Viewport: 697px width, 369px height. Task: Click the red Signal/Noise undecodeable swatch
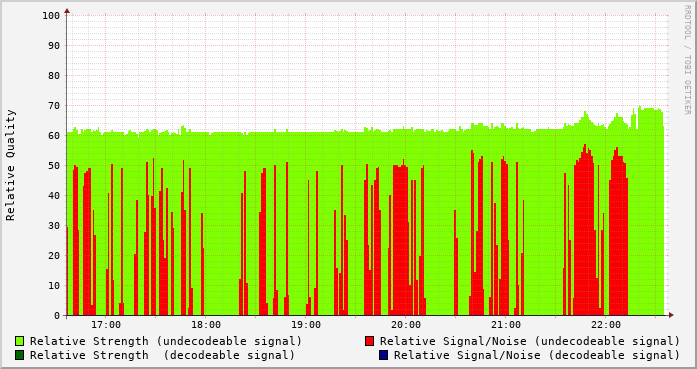point(369,341)
